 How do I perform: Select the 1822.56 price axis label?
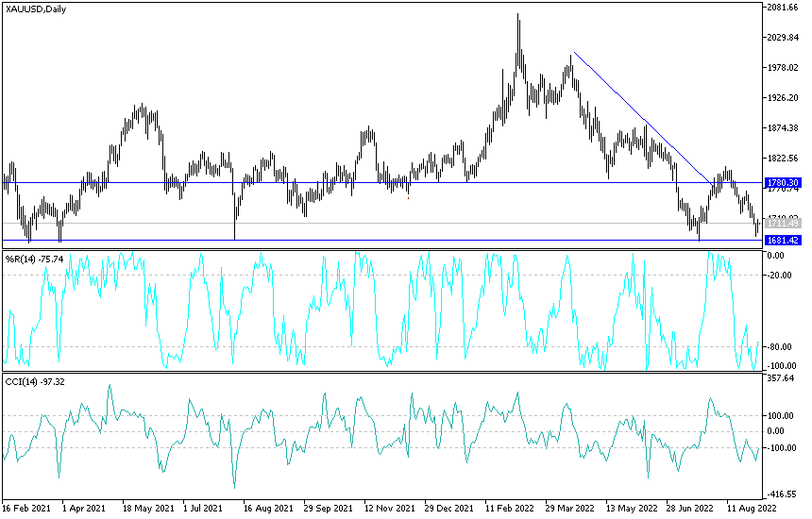click(783, 158)
